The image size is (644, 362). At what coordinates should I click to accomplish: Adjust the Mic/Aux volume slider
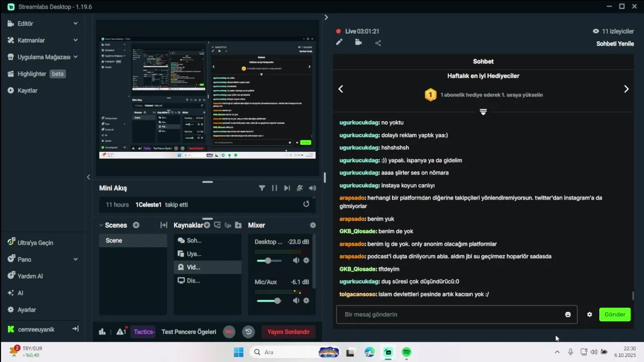pyautogui.click(x=270, y=301)
